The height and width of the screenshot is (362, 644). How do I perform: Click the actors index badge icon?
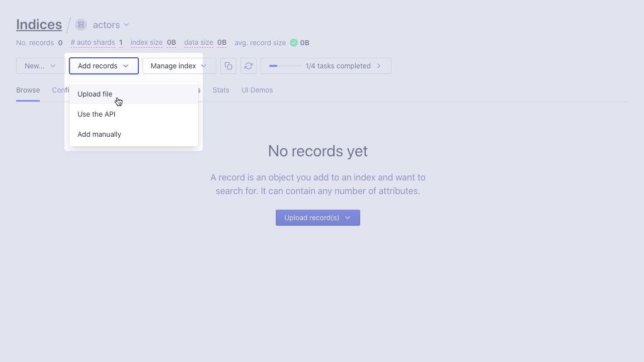click(x=80, y=24)
